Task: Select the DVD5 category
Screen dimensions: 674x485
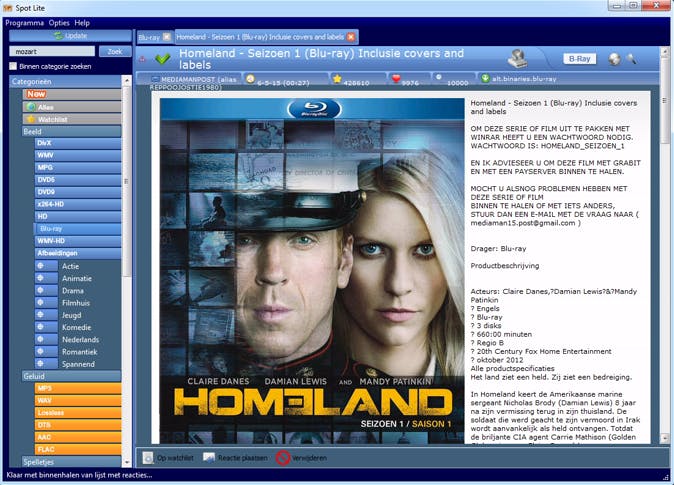Action: (77, 180)
